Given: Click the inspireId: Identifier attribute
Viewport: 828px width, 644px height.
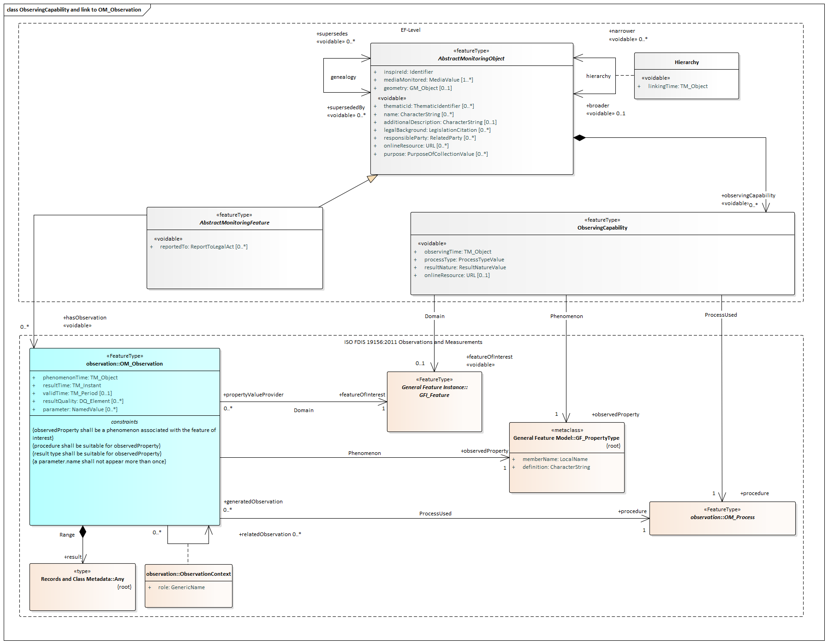Looking at the screenshot, I should pos(408,72).
